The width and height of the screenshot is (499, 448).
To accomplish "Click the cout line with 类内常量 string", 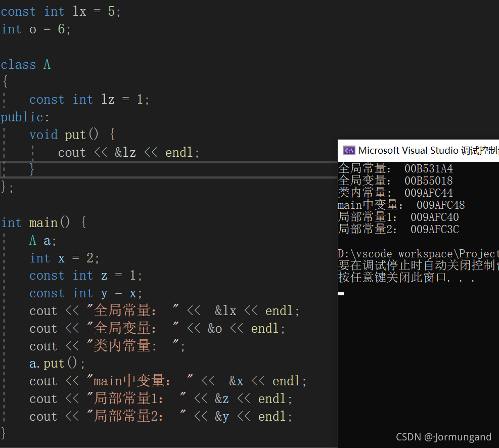I will tap(107, 346).
